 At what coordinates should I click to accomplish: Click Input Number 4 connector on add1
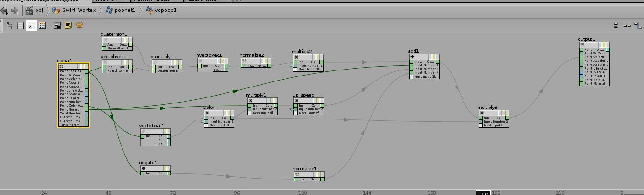(x=411, y=73)
